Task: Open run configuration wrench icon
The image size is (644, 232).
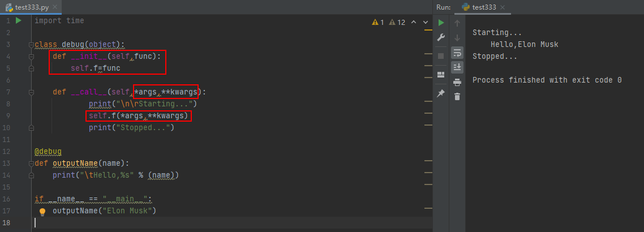Action: coord(441,38)
